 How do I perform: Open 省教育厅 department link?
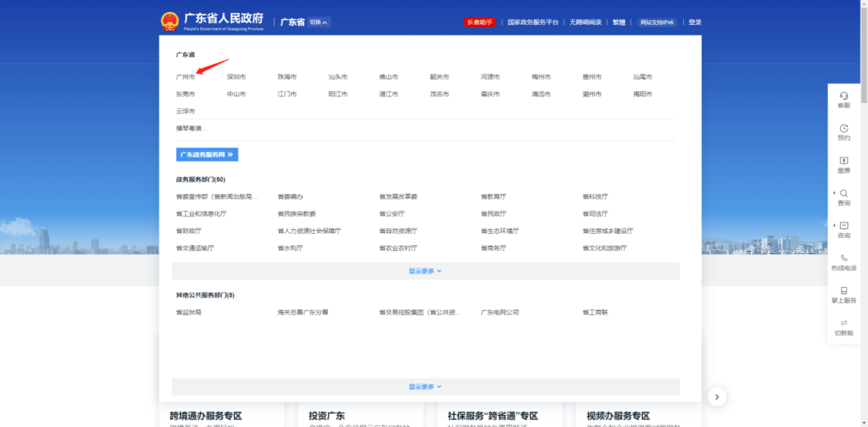[493, 196]
